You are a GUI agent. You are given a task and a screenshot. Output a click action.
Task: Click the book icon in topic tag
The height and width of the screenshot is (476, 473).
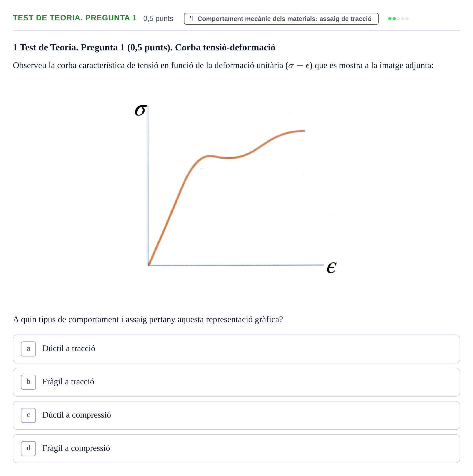pyautogui.click(x=191, y=19)
